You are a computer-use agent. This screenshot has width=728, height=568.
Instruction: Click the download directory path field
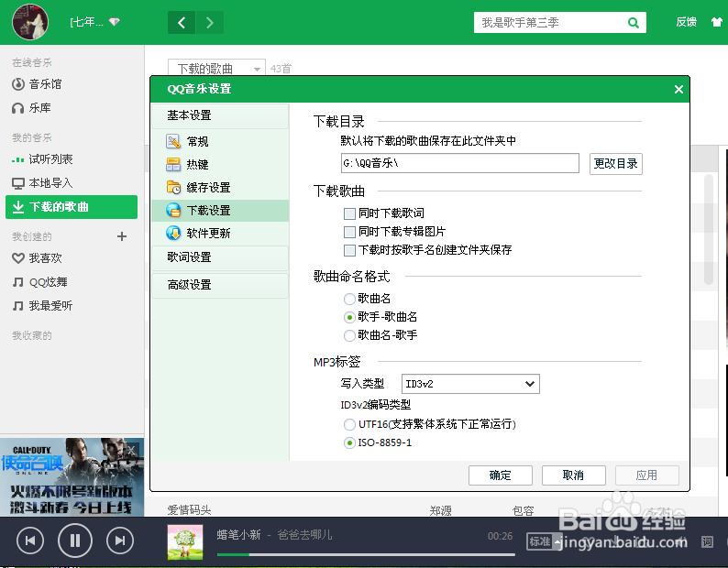(x=459, y=163)
